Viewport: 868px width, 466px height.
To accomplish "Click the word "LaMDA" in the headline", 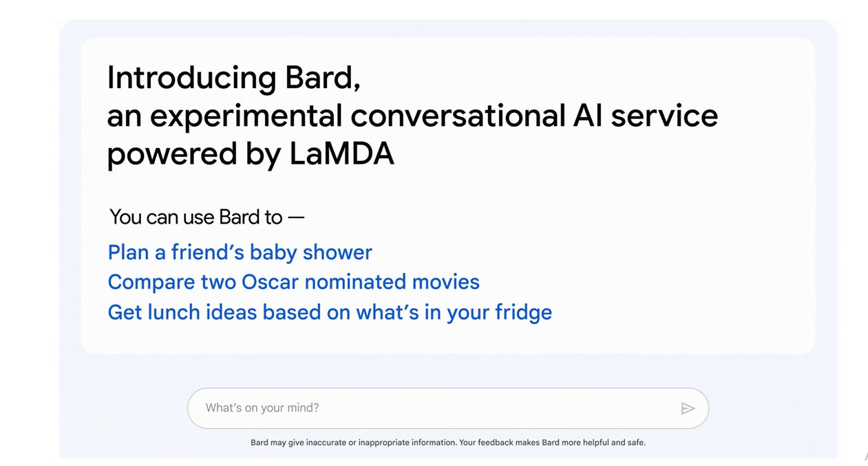I will [x=341, y=154].
